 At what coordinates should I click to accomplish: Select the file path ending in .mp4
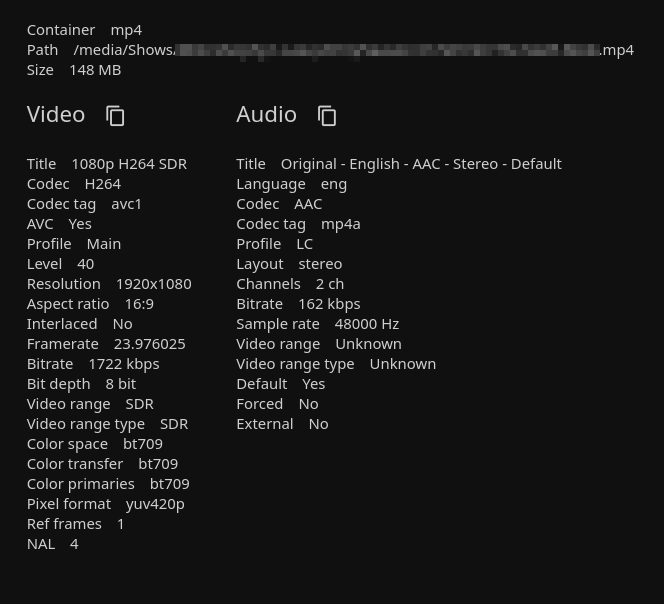353,50
